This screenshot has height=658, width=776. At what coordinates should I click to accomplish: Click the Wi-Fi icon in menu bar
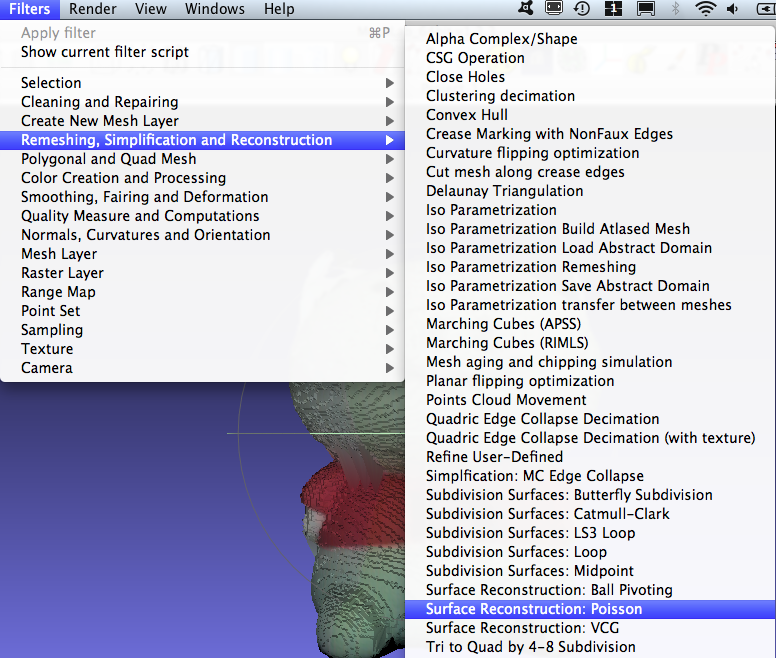tap(705, 8)
